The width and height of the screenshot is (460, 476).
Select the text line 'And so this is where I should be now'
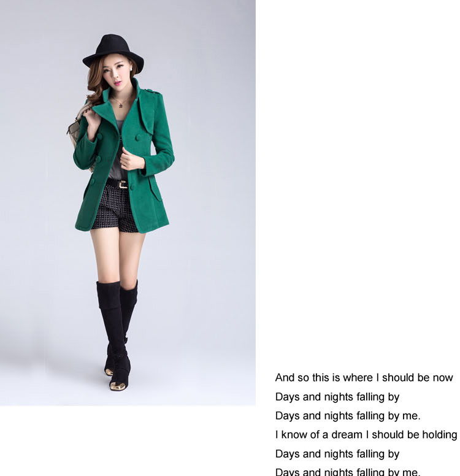pyautogui.click(x=364, y=377)
